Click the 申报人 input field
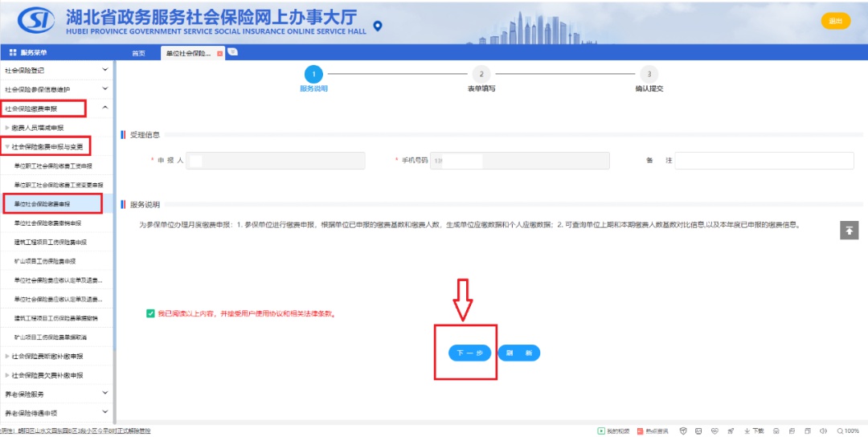868x437 pixels. (x=276, y=161)
